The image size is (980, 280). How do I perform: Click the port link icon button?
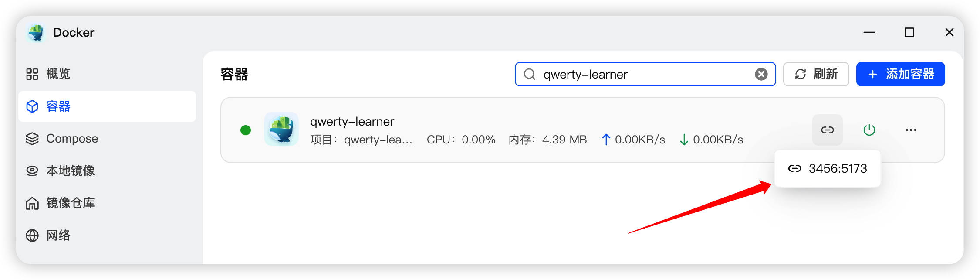tap(827, 130)
